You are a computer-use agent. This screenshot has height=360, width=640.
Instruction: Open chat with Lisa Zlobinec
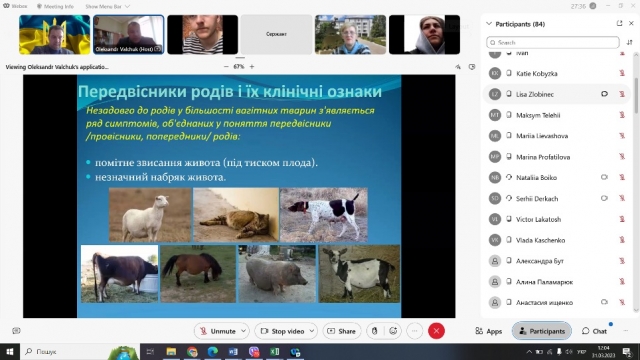click(x=604, y=94)
